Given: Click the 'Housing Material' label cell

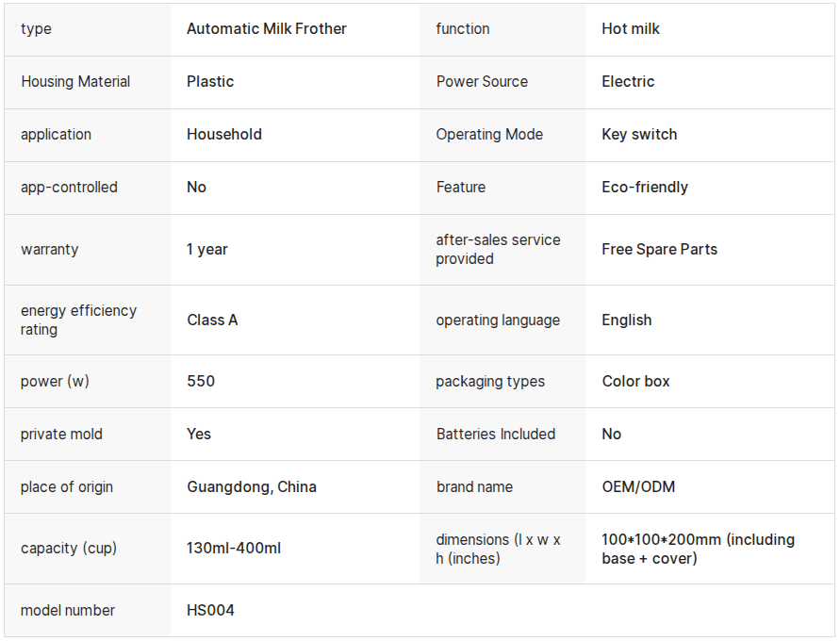Looking at the screenshot, I should click(x=75, y=82).
